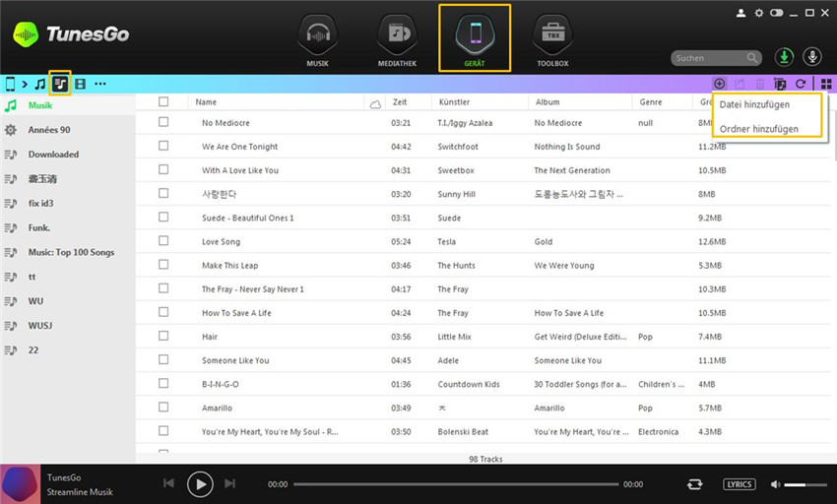Check the Someone Like You checkbox
837x504 pixels.
click(x=163, y=360)
